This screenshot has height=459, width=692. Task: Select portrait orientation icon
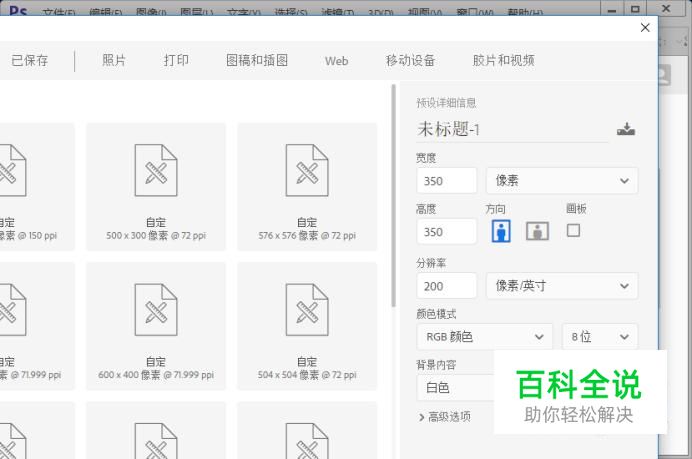tap(501, 231)
